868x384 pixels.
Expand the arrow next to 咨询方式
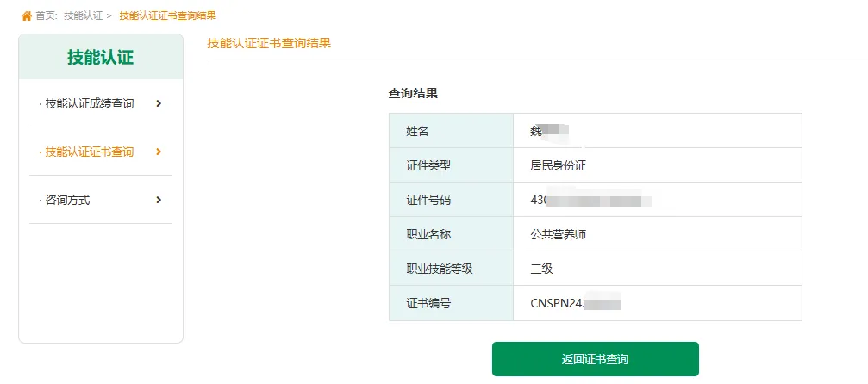click(159, 200)
